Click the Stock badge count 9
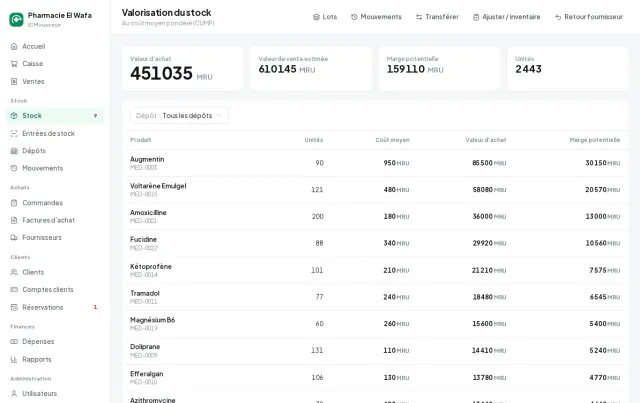Viewport: 640px width, 403px height. point(95,116)
